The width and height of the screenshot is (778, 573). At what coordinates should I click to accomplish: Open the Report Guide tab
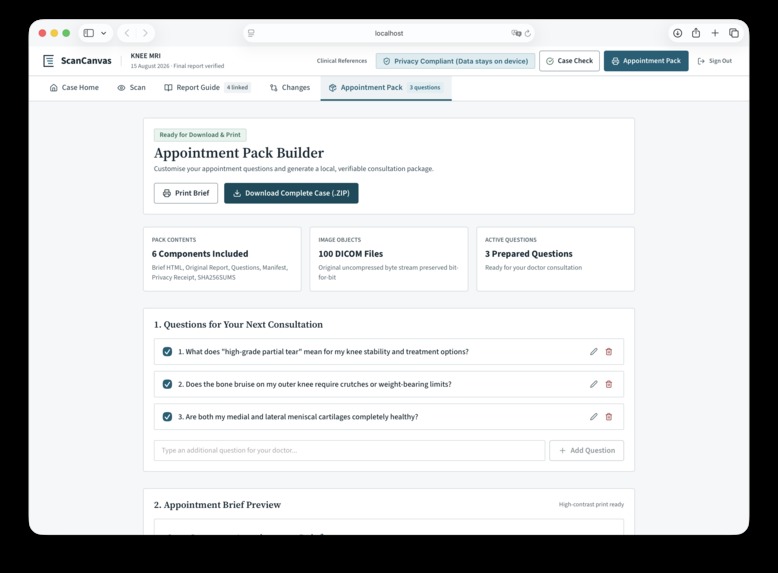[x=207, y=88]
